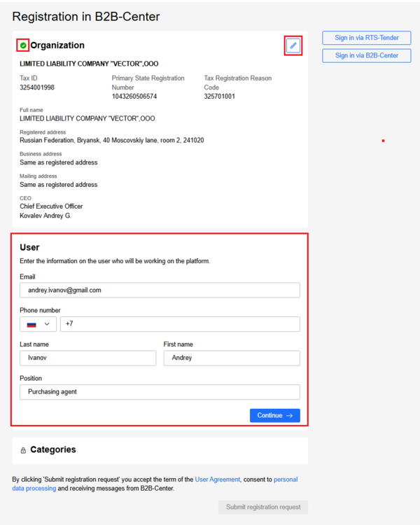The height and width of the screenshot is (525, 420).
Task: Focus the Email input field
Action: click(x=160, y=290)
